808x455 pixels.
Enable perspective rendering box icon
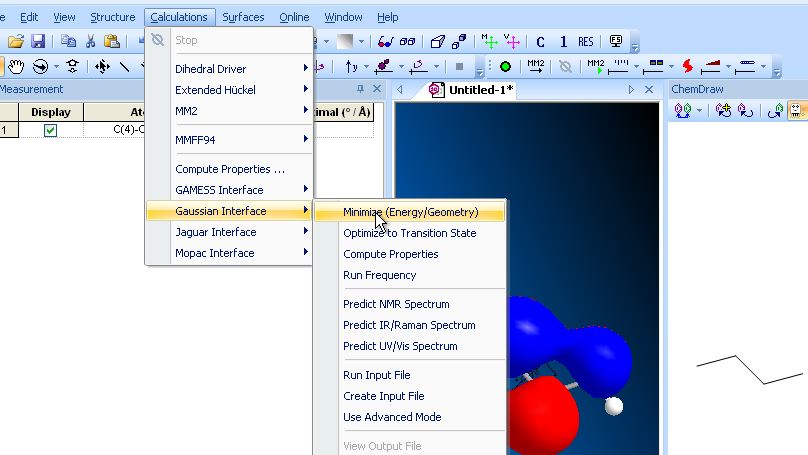[x=437, y=41]
